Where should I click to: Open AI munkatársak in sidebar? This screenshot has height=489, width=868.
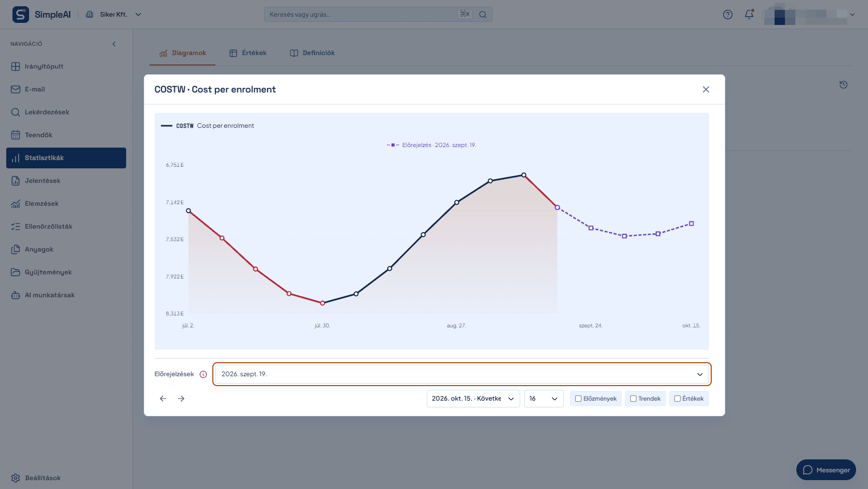(x=66, y=295)
